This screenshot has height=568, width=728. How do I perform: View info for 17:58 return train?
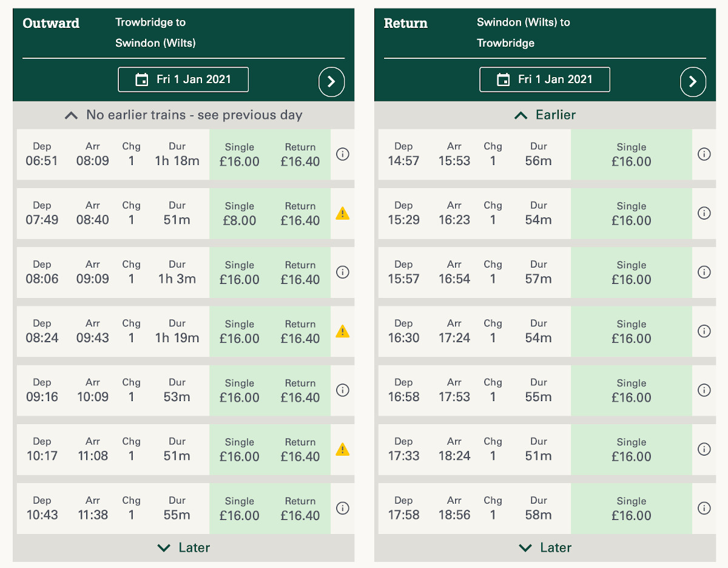click(x=704, y=508)
